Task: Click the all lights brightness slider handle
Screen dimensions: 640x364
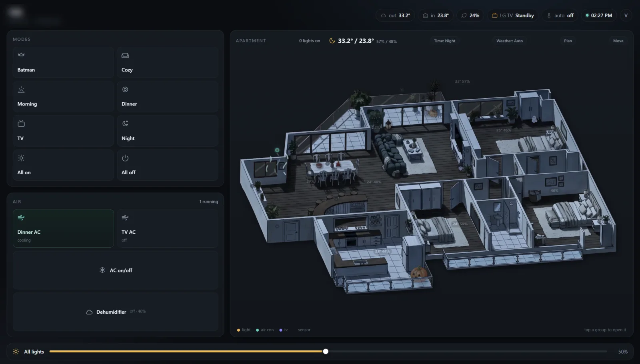Action: tap(326, 352)
